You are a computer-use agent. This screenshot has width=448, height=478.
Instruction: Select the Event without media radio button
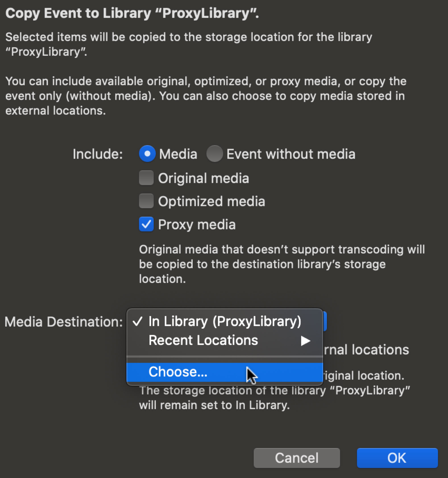tap(214, 154)
